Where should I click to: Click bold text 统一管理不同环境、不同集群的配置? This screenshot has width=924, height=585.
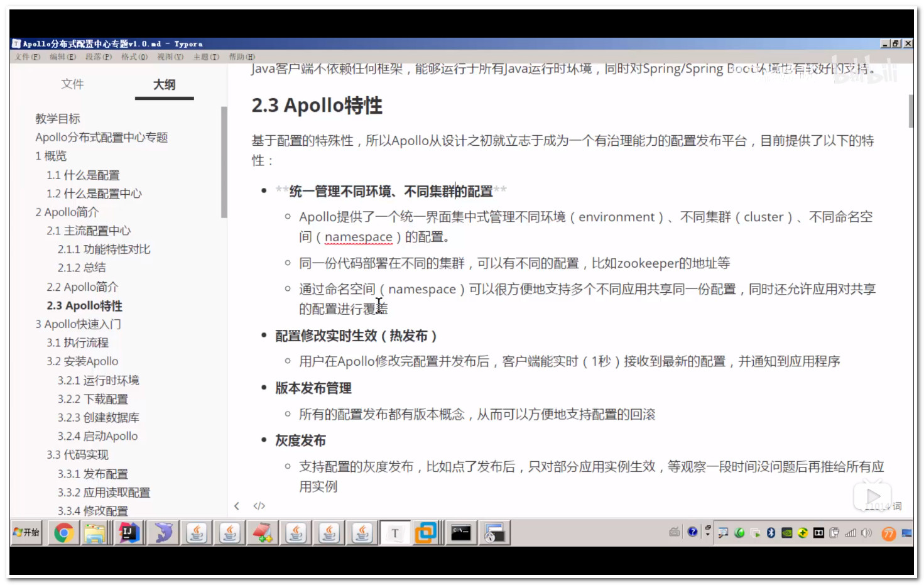391,191
